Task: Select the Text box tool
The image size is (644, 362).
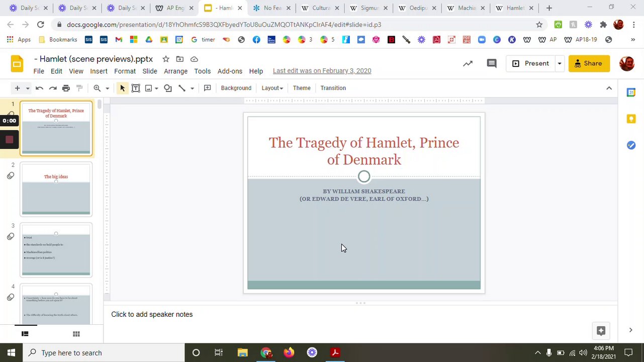Action: pyautogui.click(x=136, y=88)
